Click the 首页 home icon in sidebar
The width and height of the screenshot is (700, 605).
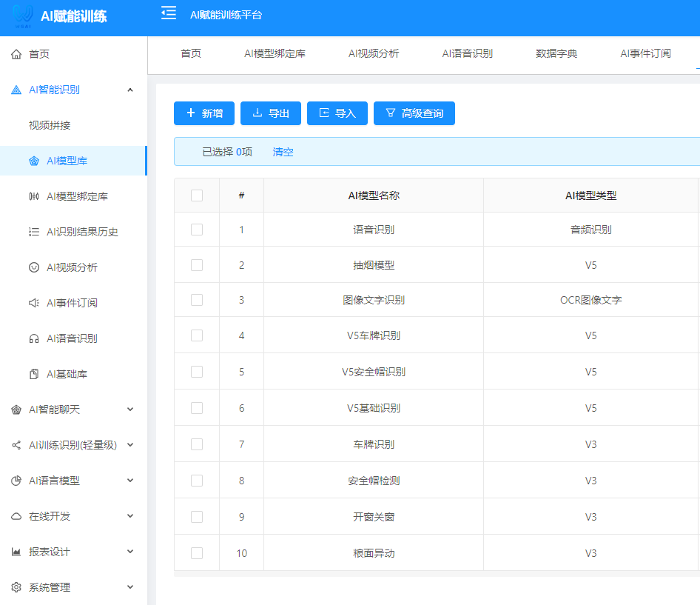tap(16, 53)
